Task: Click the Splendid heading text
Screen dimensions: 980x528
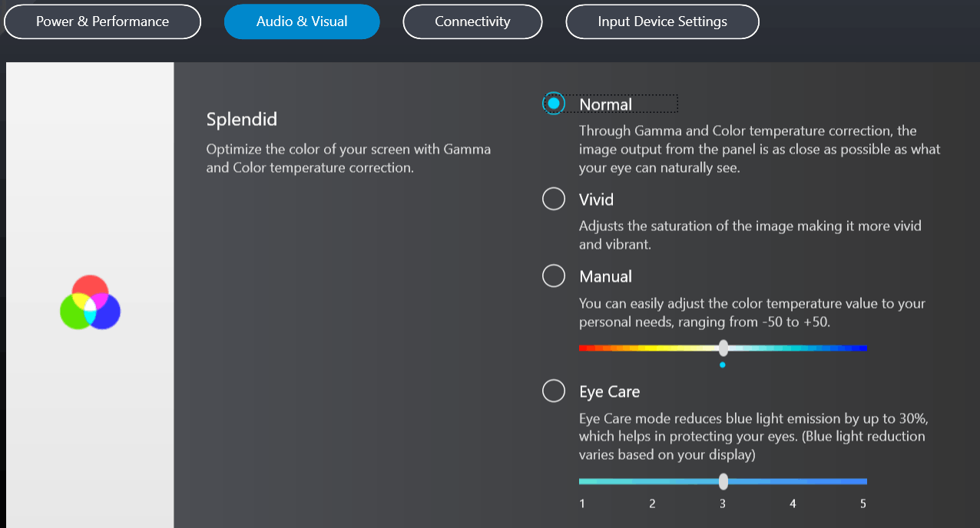Action: click(x=241, y=119)
